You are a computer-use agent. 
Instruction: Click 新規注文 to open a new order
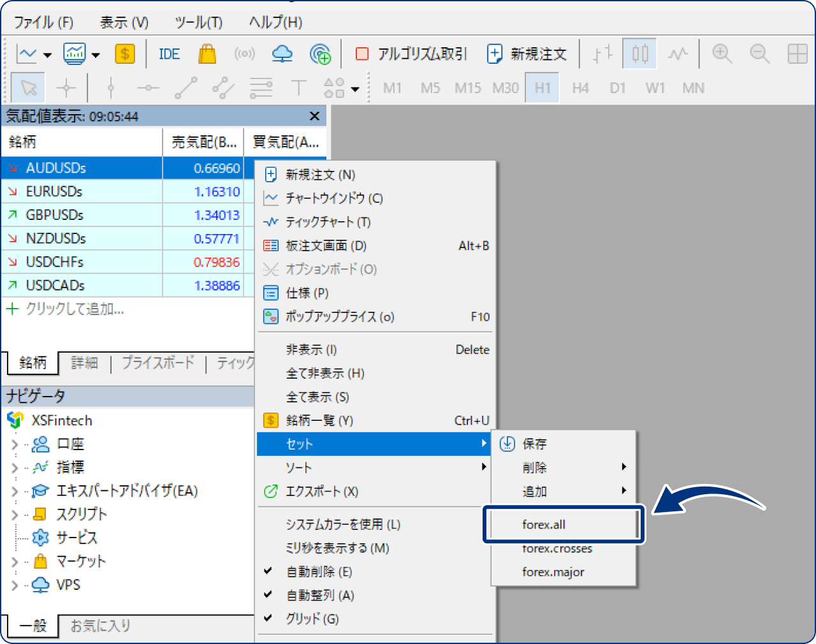527,54
